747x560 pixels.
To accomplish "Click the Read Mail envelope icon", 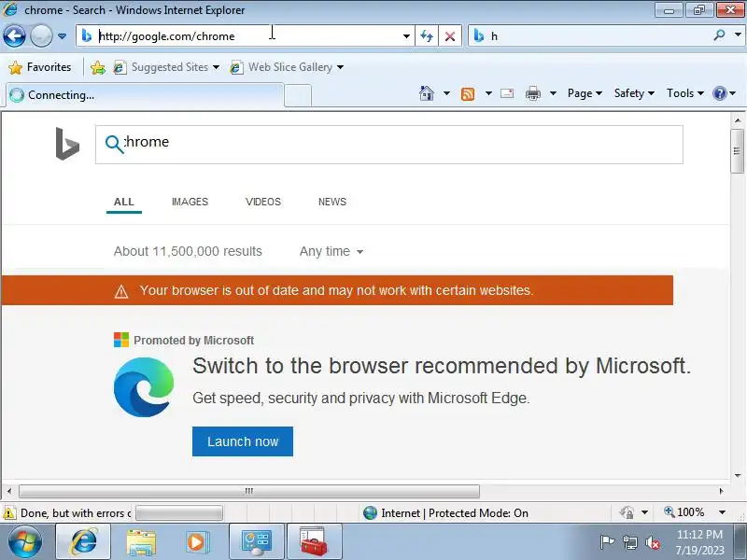I will 507,93.
